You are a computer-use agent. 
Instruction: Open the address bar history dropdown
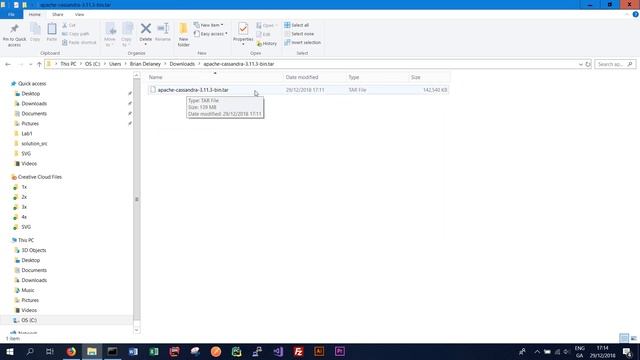[580, 64]
